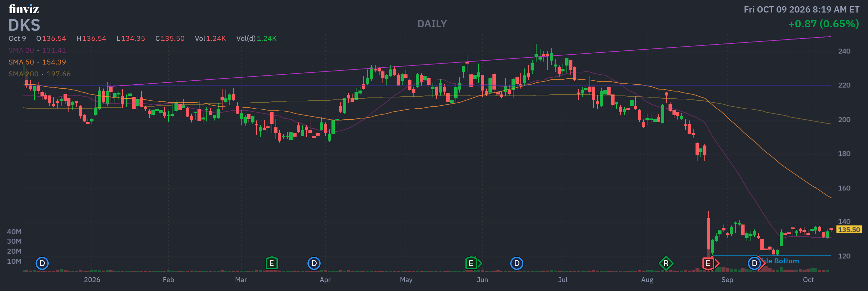The image size is (868, 291).
Task: Open the red earnings E marker before September
Action: (x=709, y=263)
